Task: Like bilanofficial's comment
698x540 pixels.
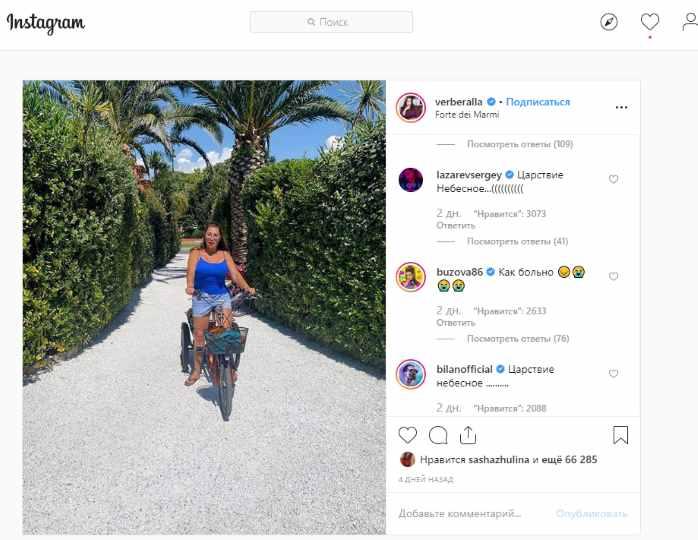Action: click(x=613, y=373)
